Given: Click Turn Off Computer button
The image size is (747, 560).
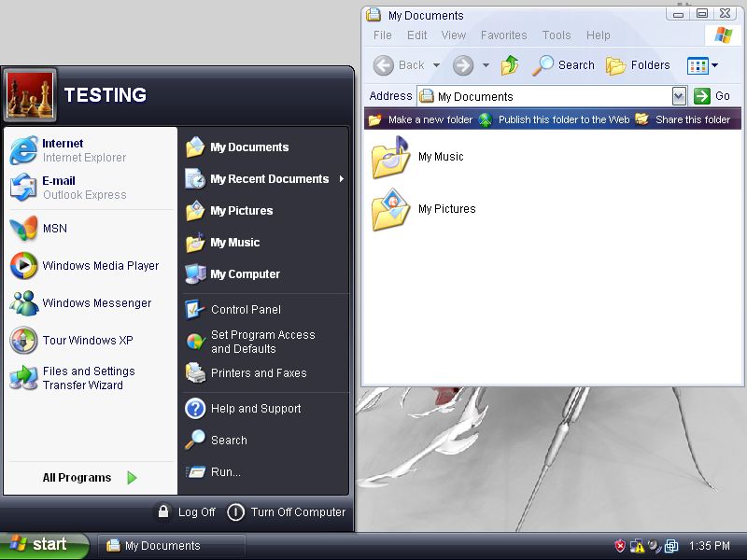Looking at the screenshot, I should (287, 511).
